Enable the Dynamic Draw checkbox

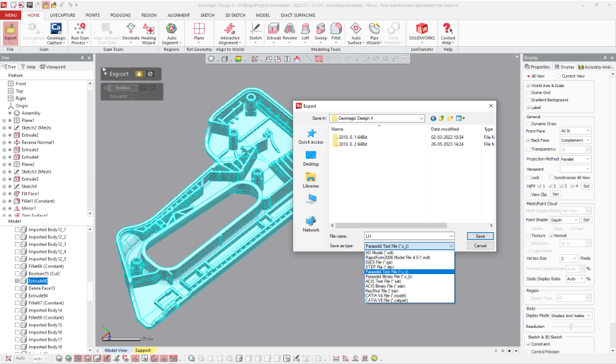pos(528,124)
